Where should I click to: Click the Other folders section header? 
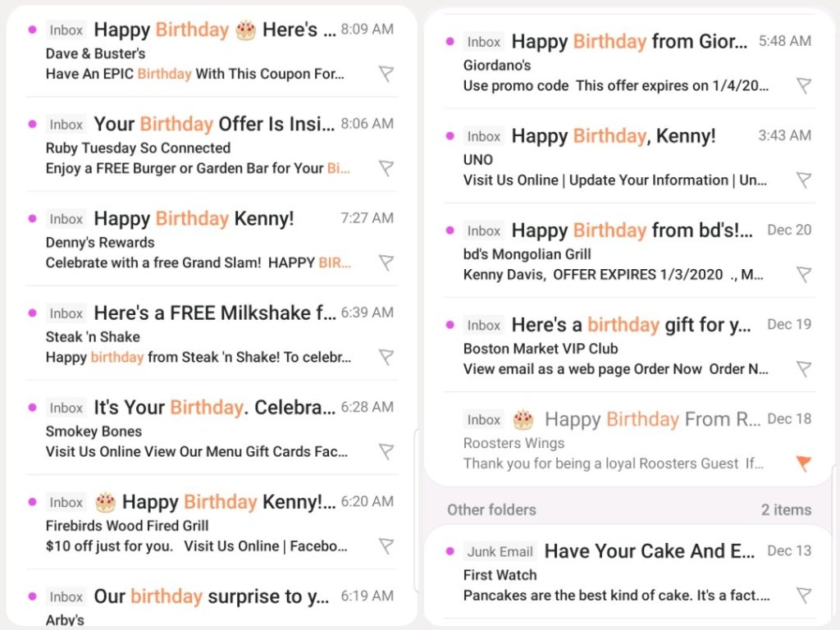[491, 509]
